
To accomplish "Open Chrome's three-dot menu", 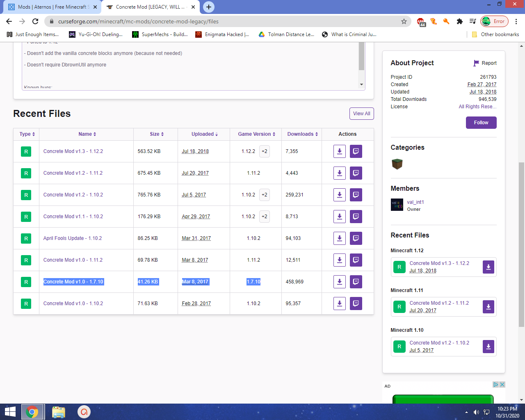I will [x=516, y=21].
